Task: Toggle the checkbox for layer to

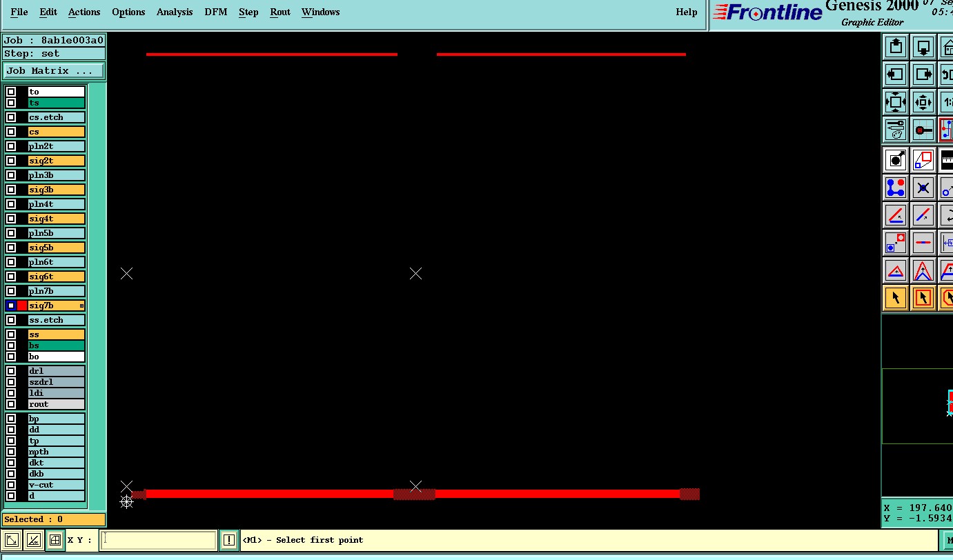Action: [x=11, y=92]
